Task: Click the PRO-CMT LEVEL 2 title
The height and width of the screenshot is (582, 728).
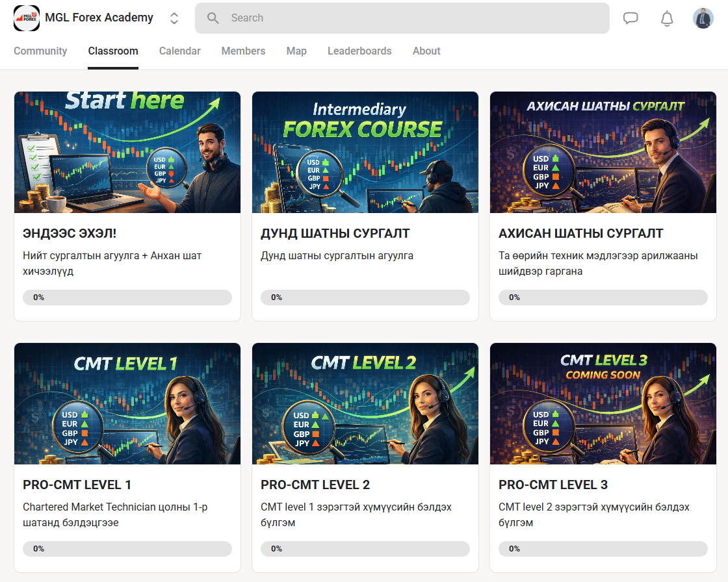Action: click(x=315, y=485)
